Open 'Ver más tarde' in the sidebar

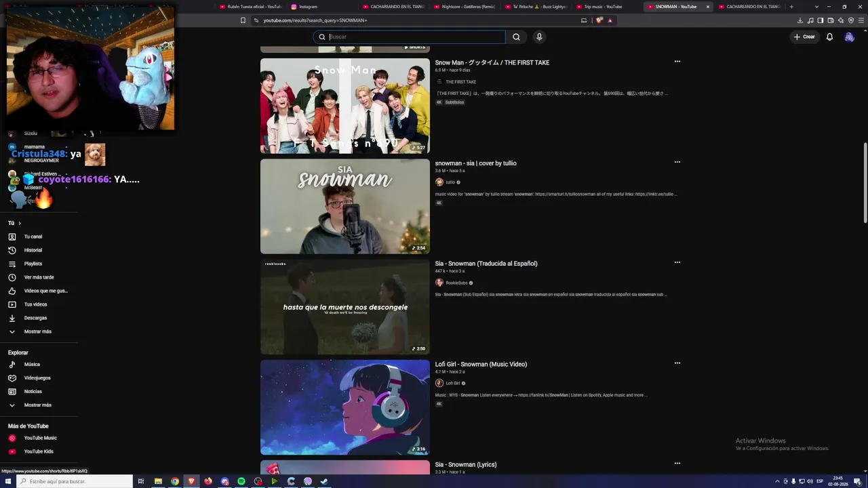coord(41,277)
